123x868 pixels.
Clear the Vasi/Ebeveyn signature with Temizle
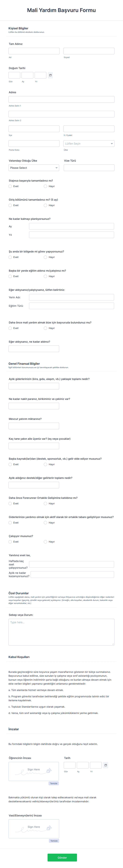(x=54, y=841)
